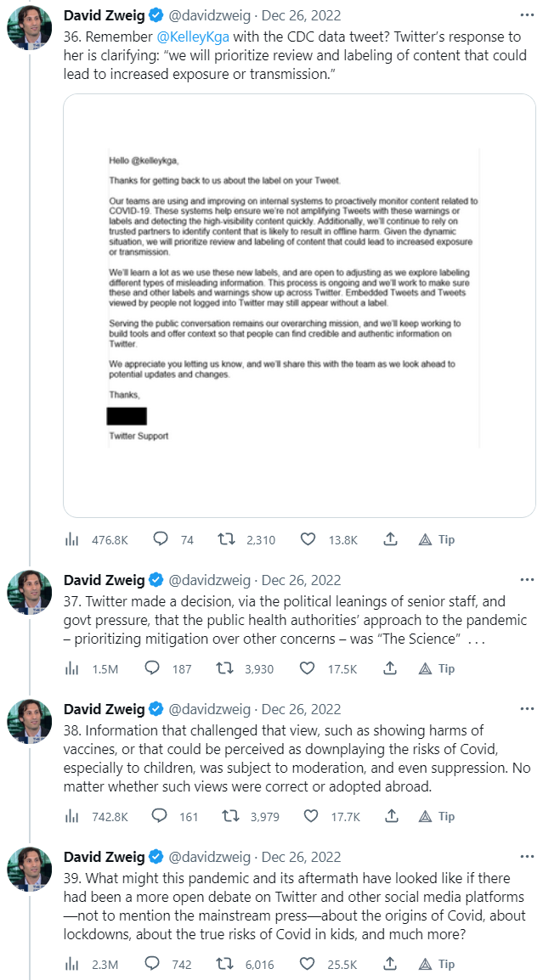Like tweet 39 with 25.5K likes
The image size is (543, 980).
tap(309, 964)
